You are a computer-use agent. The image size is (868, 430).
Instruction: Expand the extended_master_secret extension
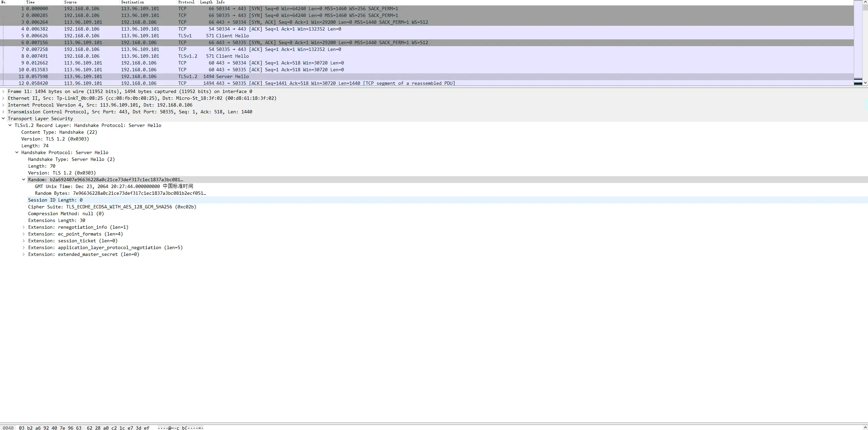coord(24,254)
